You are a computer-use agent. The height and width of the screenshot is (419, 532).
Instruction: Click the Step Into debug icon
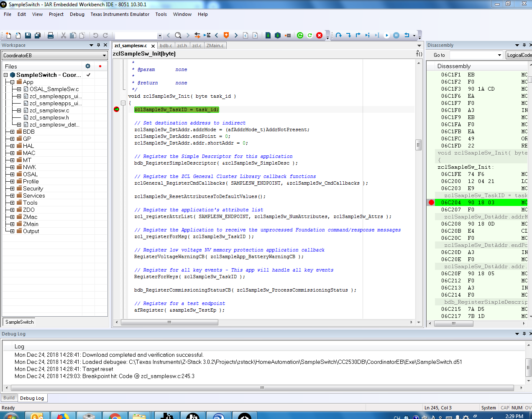tap(348, 36)
